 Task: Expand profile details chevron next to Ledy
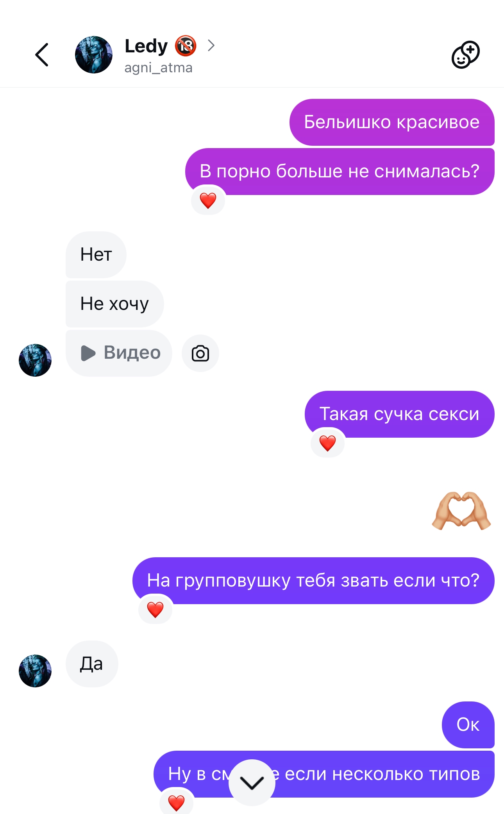click(211, 46)
